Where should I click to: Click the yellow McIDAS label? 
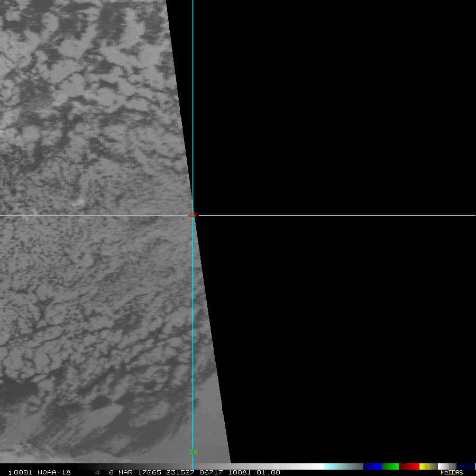(x=451, y=472)
